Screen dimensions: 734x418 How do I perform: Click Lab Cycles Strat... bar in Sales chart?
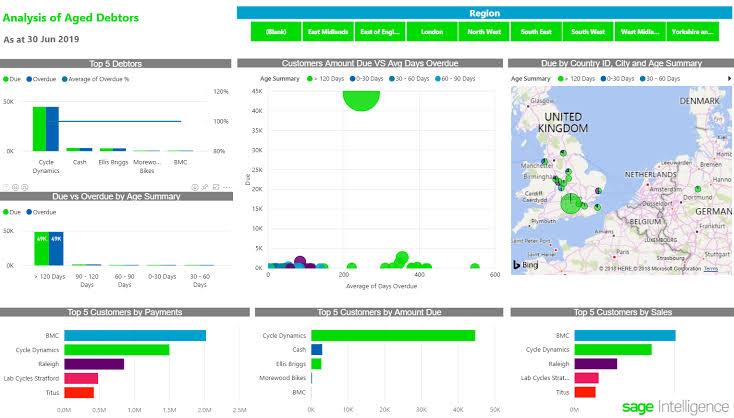(x=587, y=378)
